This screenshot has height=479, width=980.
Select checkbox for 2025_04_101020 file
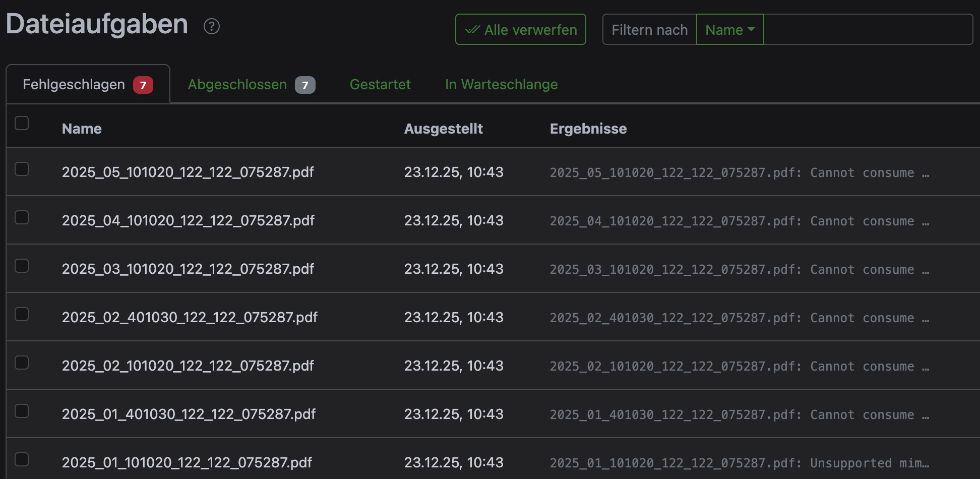click(22, 217)
